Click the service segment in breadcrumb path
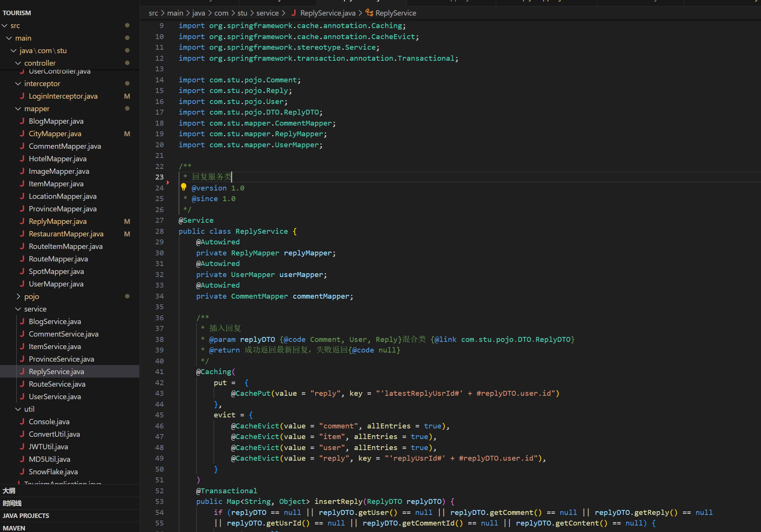Viewport: 761px width, 532px height. click(x=267, y=13)
